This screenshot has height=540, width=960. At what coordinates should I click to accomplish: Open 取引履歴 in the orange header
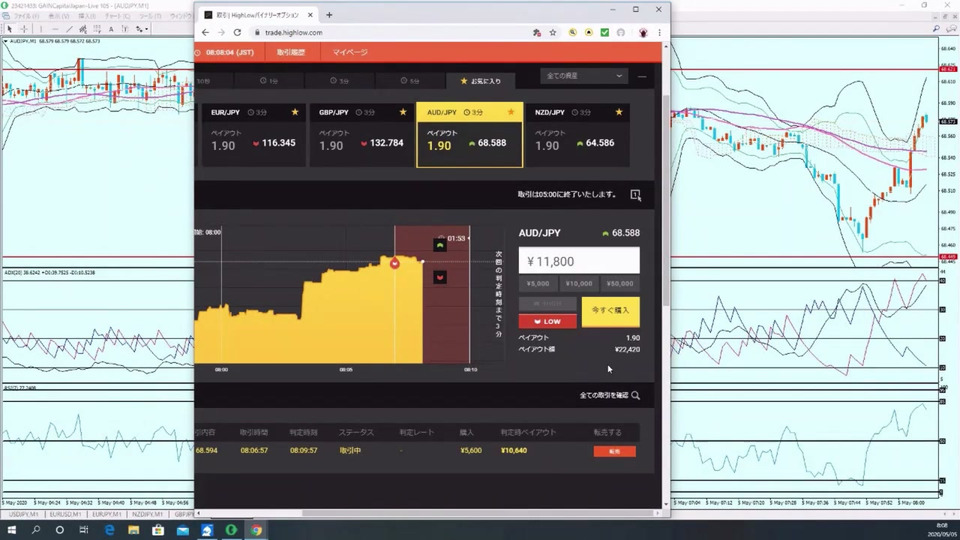pos(291,53)
